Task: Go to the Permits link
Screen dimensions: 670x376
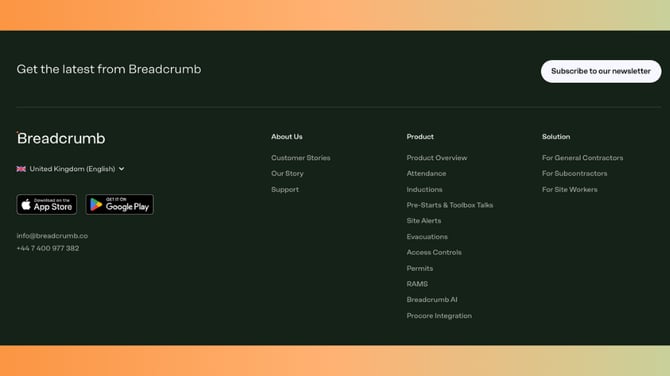Action: [420, 268]
